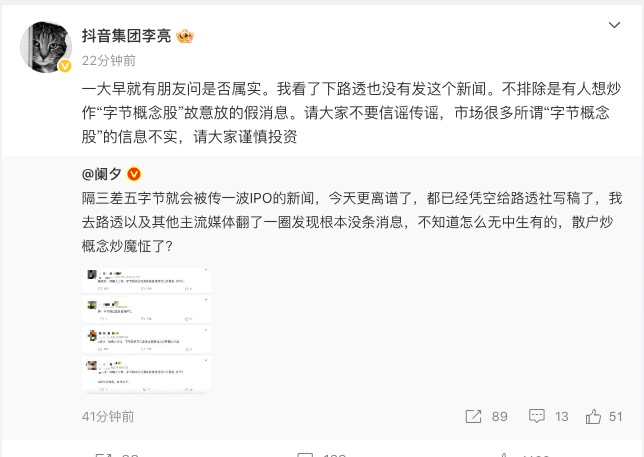Click the like count 51
This screenshot has height=457, width=644.
point(615,417)
